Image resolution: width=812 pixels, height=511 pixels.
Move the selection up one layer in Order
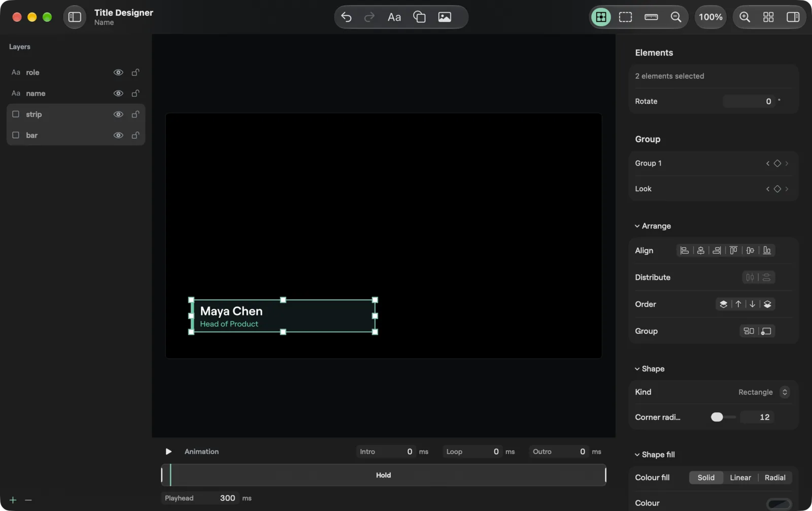click(738, 304)
